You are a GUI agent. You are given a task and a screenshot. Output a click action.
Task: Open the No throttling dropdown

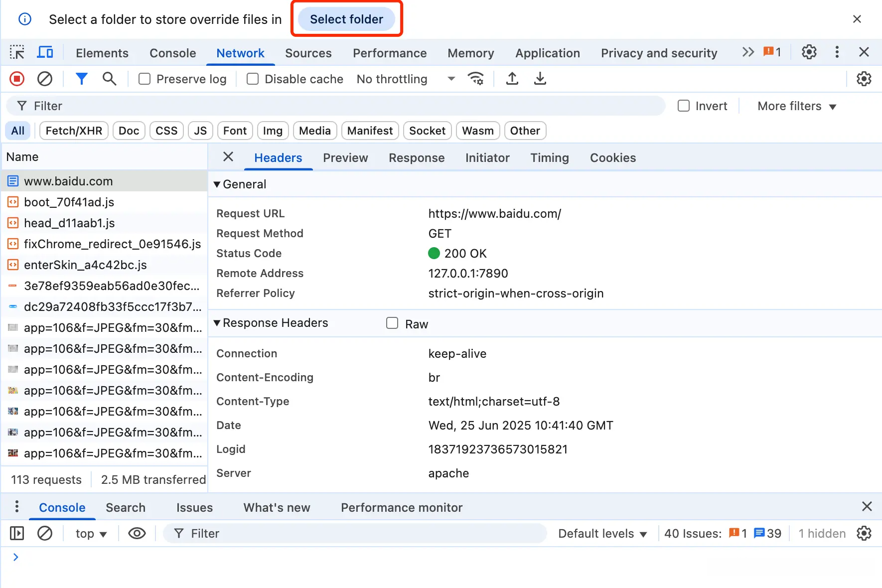[x=406, y=79]
